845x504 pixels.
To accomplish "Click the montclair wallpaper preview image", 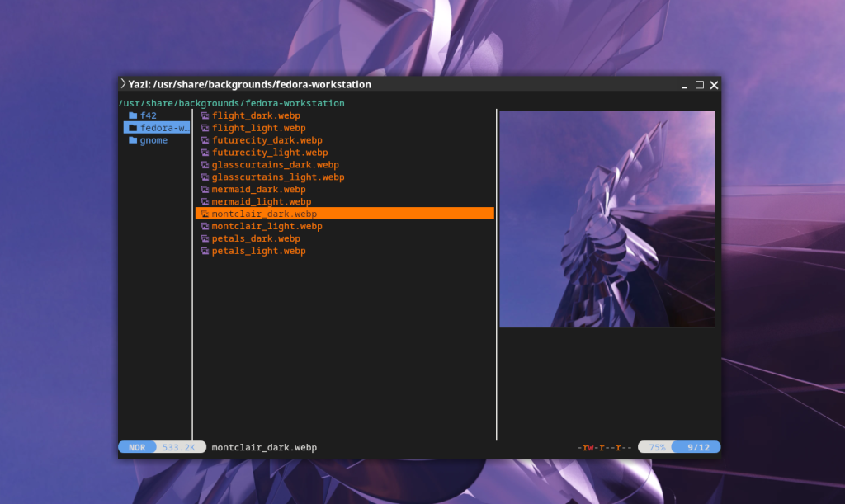I will [607, 219].
